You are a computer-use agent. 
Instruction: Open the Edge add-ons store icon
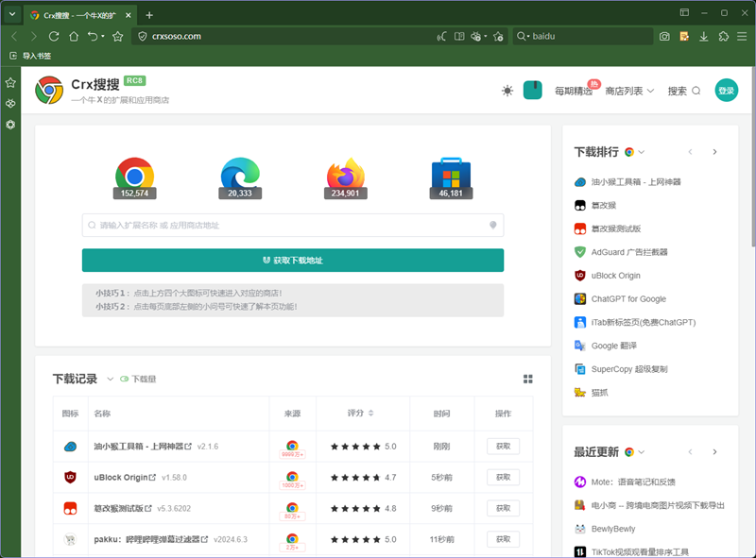(240, 176)
